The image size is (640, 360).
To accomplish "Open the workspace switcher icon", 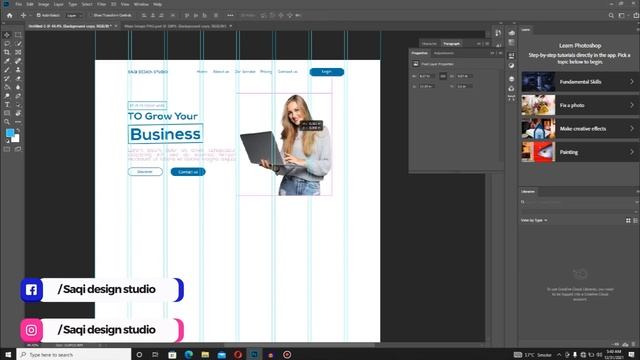I will (622, 16).
